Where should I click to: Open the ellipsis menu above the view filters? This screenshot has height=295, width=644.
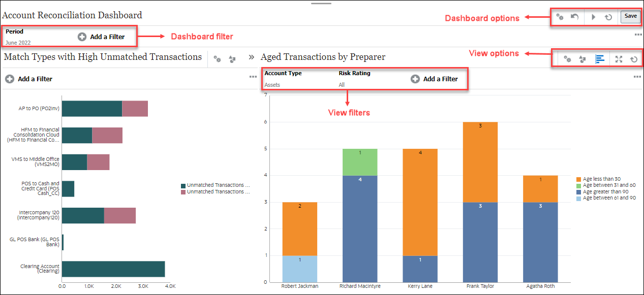[x=637, y=76]
